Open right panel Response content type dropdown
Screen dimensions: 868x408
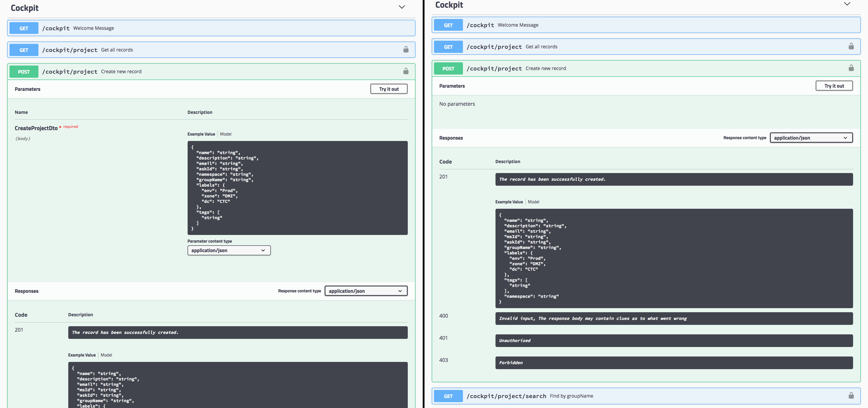point(811,138)
